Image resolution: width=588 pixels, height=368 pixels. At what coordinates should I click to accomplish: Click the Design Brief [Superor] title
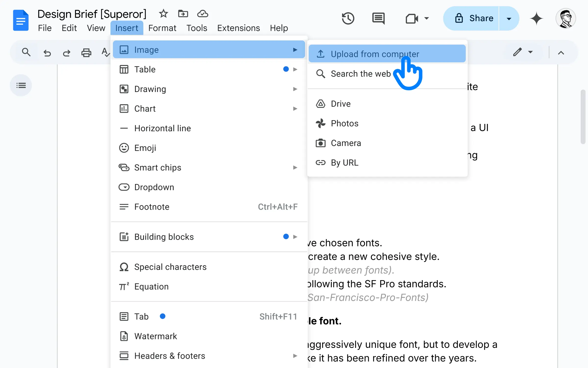(92, 14)
